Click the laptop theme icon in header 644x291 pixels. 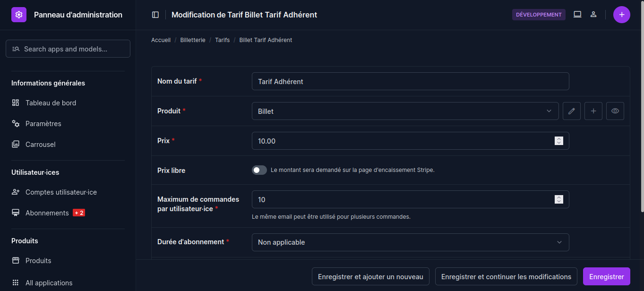[x=577, y=15]
